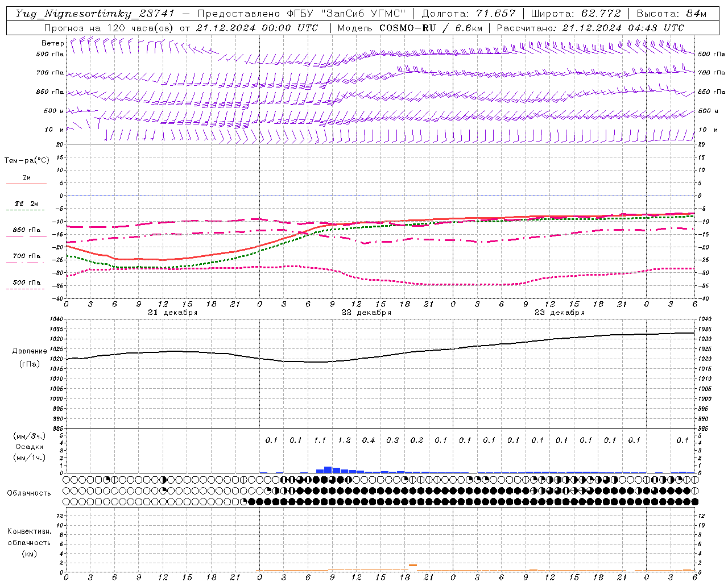Click the '500 м' wind label on the left
Viewport: 728px width, 582px height.
coord(54,111)
